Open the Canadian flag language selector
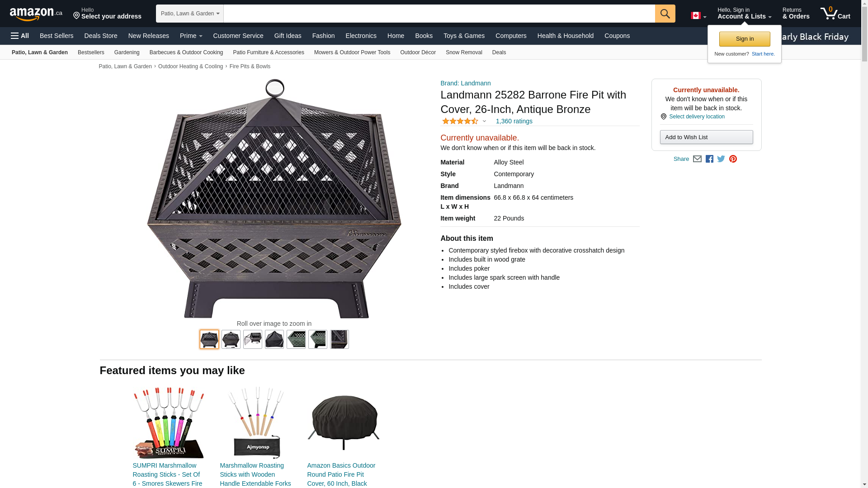Viewport: 868px width, 488px height. pyautogui.click(x=698, y=16)
